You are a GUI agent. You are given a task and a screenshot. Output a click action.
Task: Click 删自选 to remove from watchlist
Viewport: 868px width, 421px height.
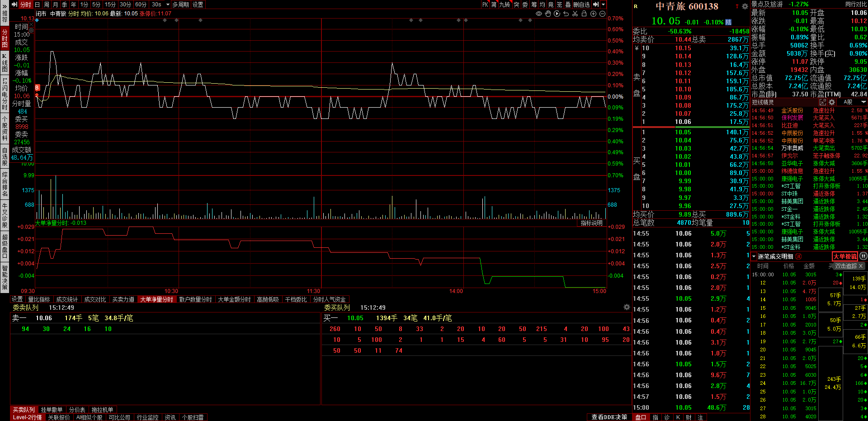tap(581, 5)
